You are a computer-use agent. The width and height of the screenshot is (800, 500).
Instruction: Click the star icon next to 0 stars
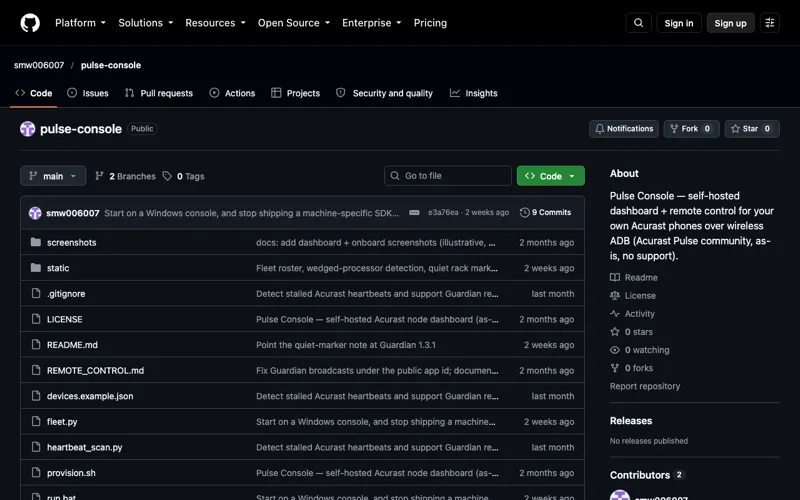click(615, 332)
